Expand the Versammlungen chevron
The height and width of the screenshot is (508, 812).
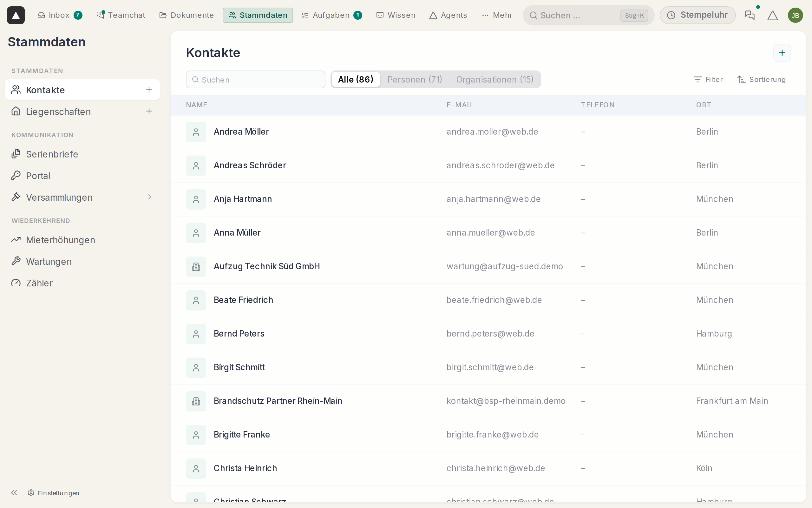click(x=150, y=197)
